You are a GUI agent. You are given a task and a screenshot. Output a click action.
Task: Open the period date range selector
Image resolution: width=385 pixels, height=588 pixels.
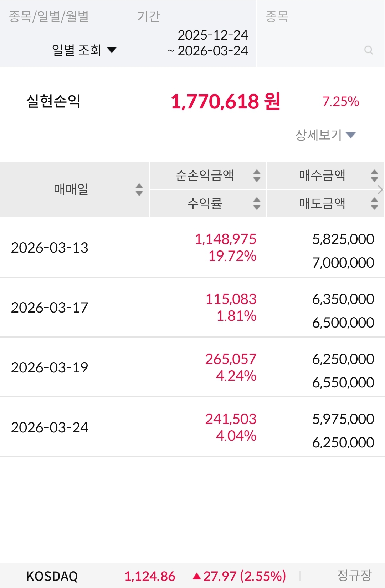[192, 34]
